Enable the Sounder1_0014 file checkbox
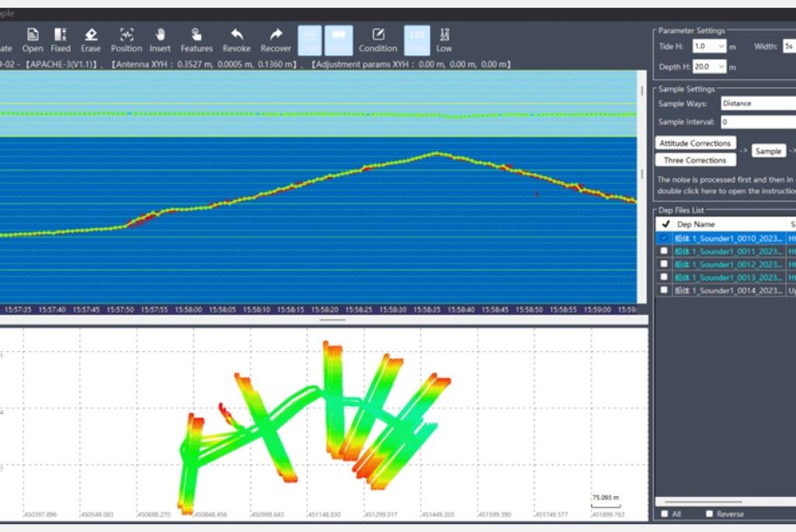Image resolution: width=796 pixels, height=532 pixels. click(x=663, y=290)
